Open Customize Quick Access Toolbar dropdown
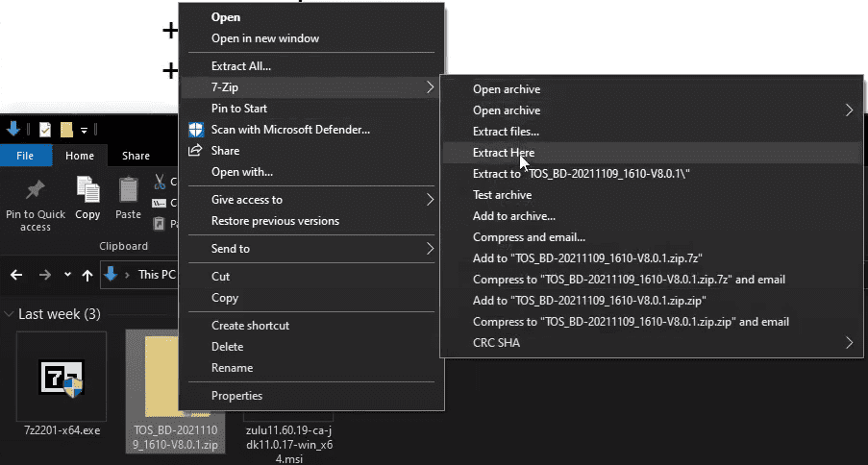 [x=85, y=131]
